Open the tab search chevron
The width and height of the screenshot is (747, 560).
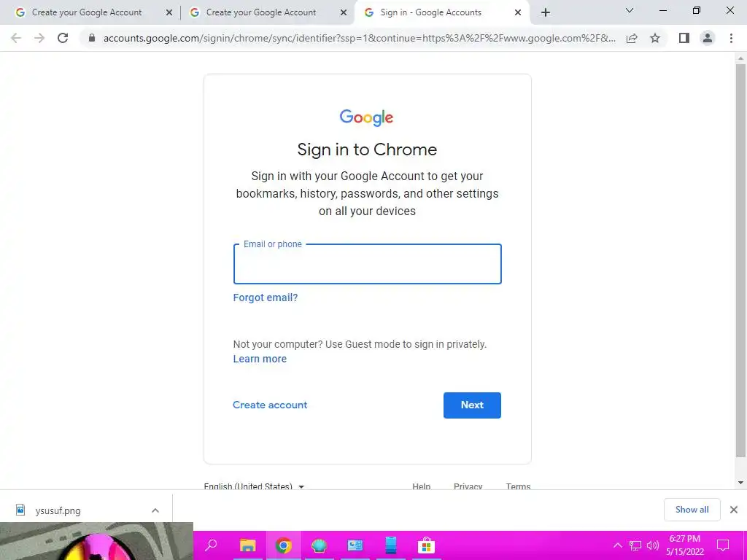630,10
